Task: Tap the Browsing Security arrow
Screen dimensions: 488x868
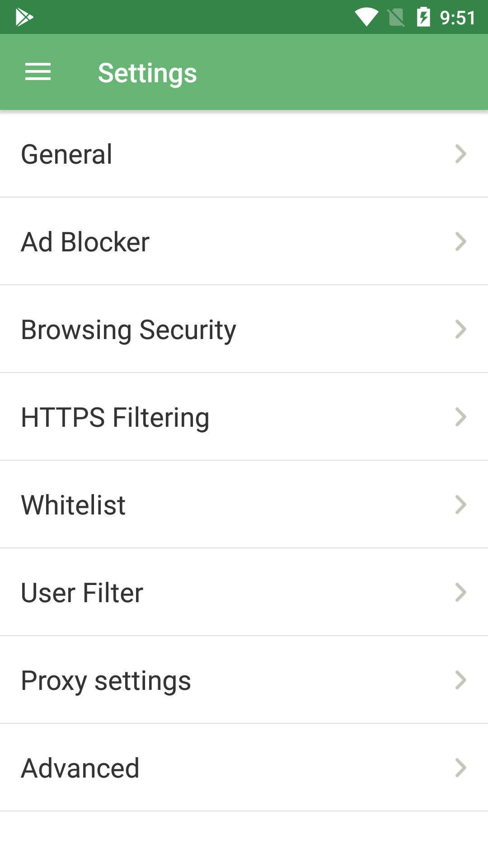Action: tap(460, 329)
